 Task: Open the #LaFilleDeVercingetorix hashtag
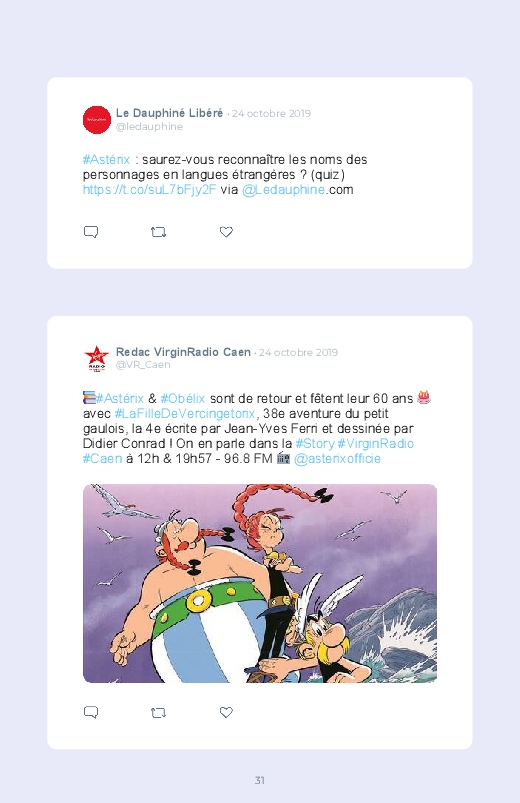tap(184, 413)
